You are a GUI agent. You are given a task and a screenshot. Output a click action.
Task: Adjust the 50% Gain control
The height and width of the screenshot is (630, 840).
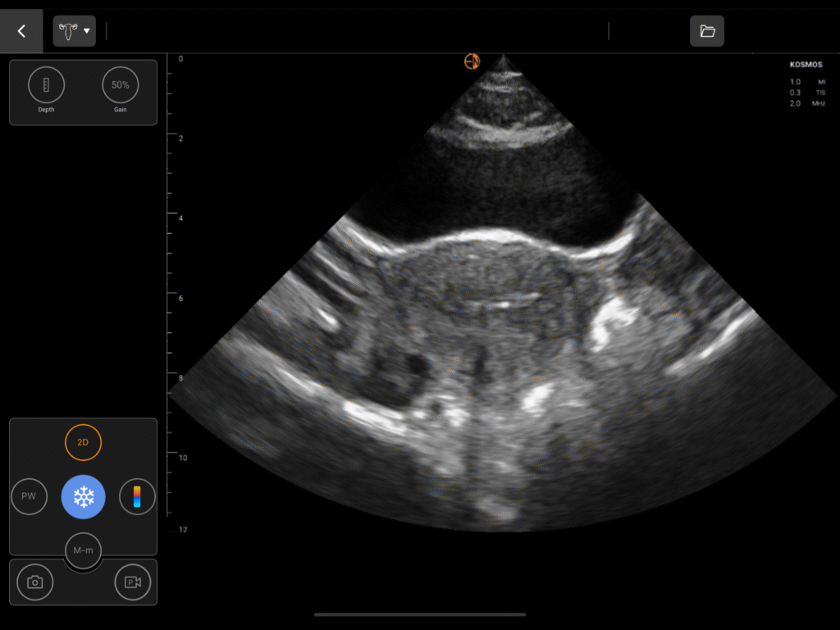pyautogui.click(x=121, y=85)
